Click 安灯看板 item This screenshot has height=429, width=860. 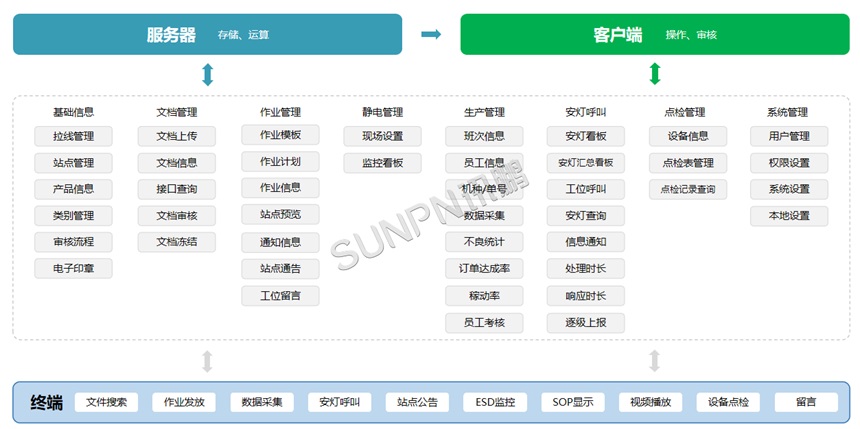pyautogui.click(x=586, y=136)
